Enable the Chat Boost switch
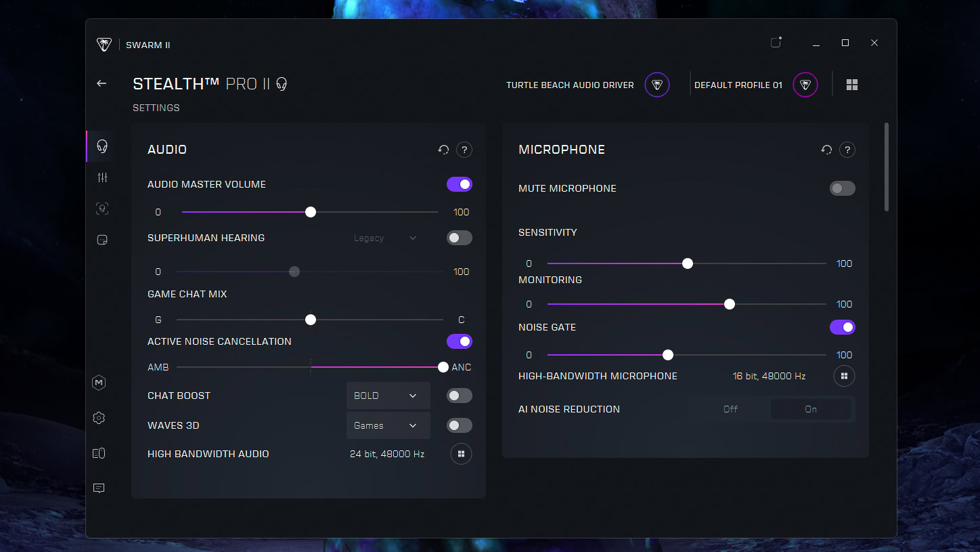The image size is (980, 552). click(460, 396)
